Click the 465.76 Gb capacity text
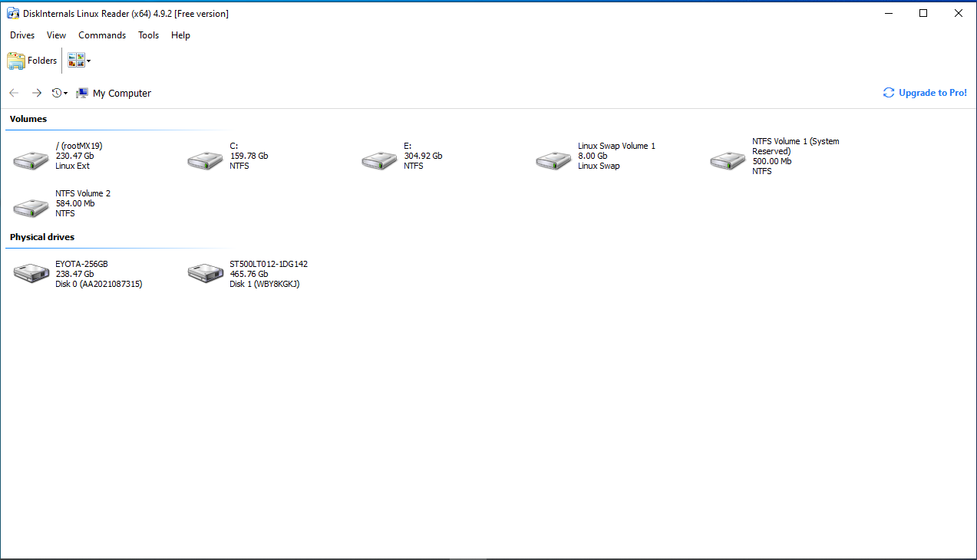This screenshot has height=560, width=977. click(249, 274)
